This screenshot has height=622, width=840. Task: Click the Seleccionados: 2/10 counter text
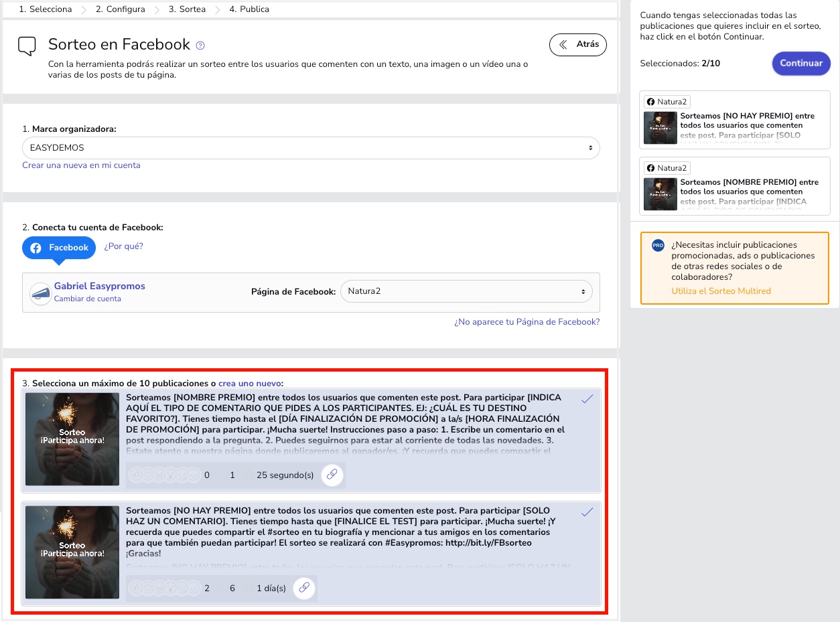(680, 64)
